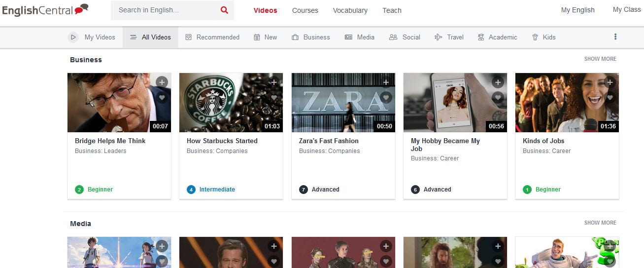Viewport: 644px width, 268px height.
Task: Favorite Kinds of Jobs with its heart icon
Action: click(610, 98)
